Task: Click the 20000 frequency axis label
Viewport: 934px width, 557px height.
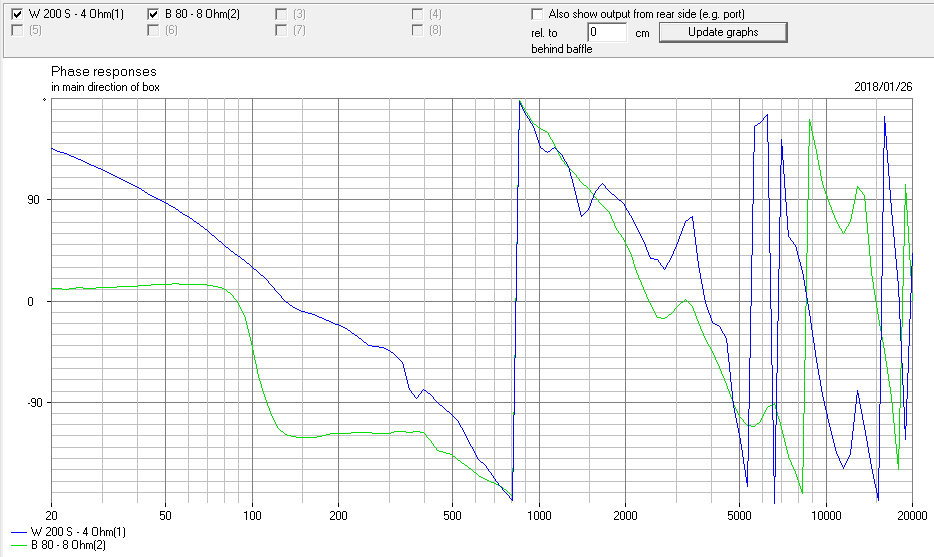Action: point(913,516)
